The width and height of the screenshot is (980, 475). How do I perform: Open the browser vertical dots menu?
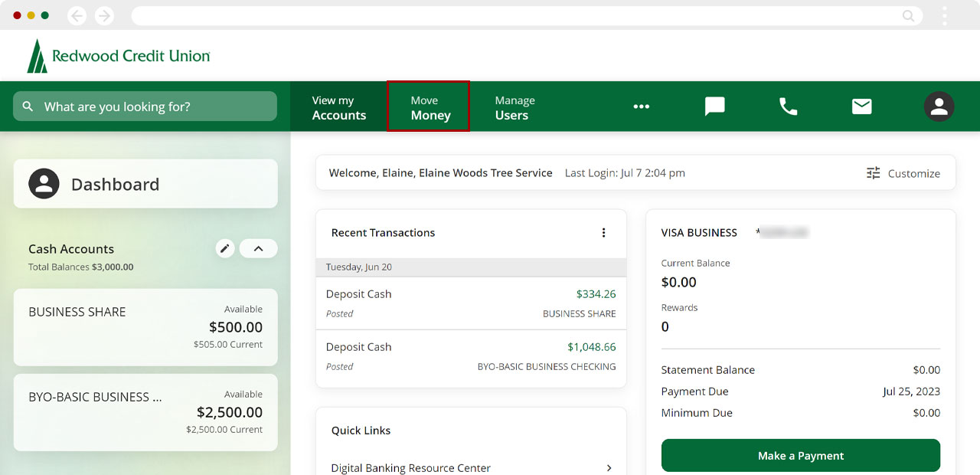(945, 15)
